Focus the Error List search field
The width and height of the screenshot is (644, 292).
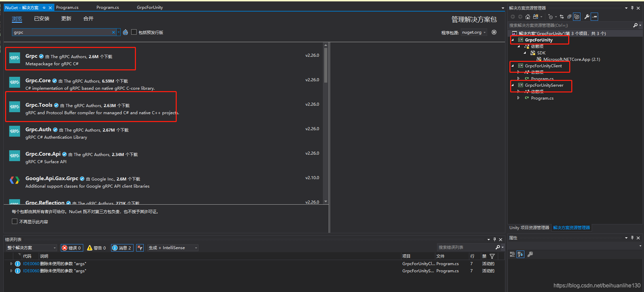click(466, 247)
